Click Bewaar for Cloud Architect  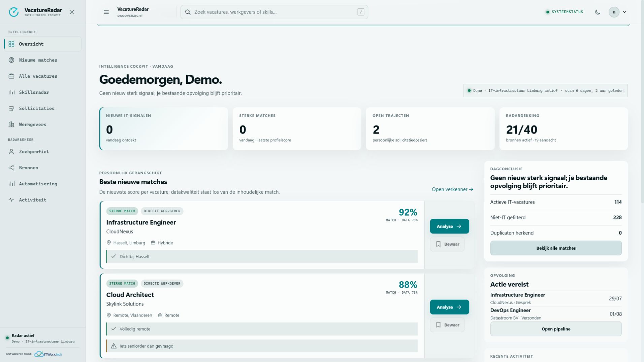point(447,325)
